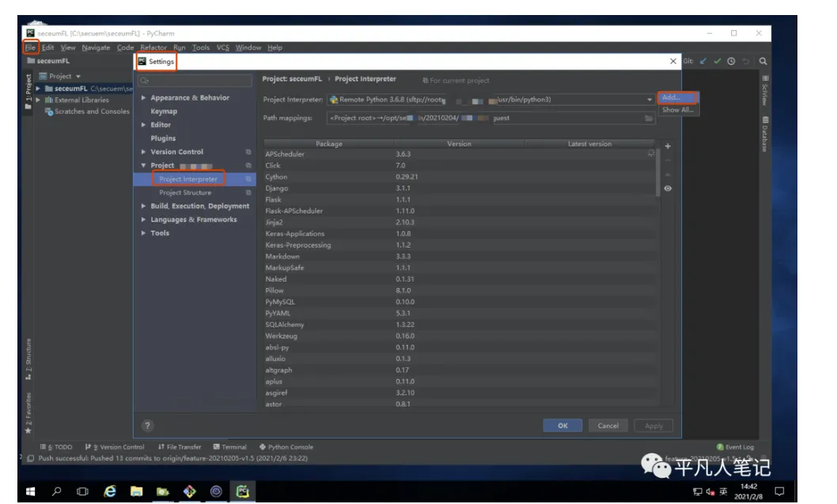
Task: Collapse the Project settings category
Action: click(143, 165)
